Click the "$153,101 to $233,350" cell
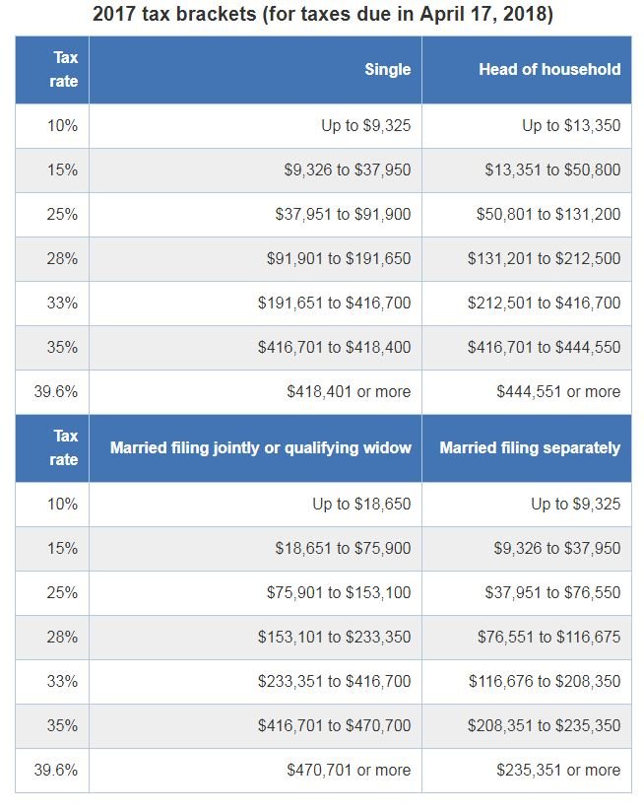The image size is (644, 812). tap(335, 637)
